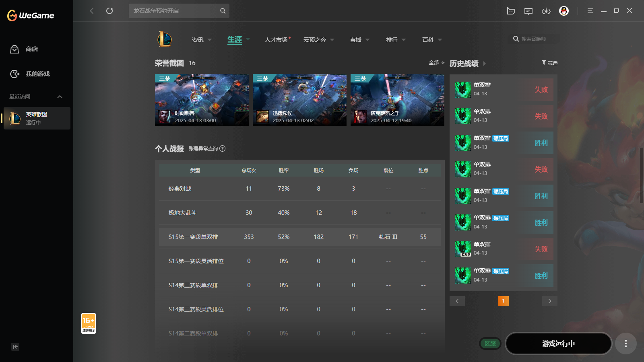
Task: Expand the 直播 dropdown
Action: tap(367, 40)
